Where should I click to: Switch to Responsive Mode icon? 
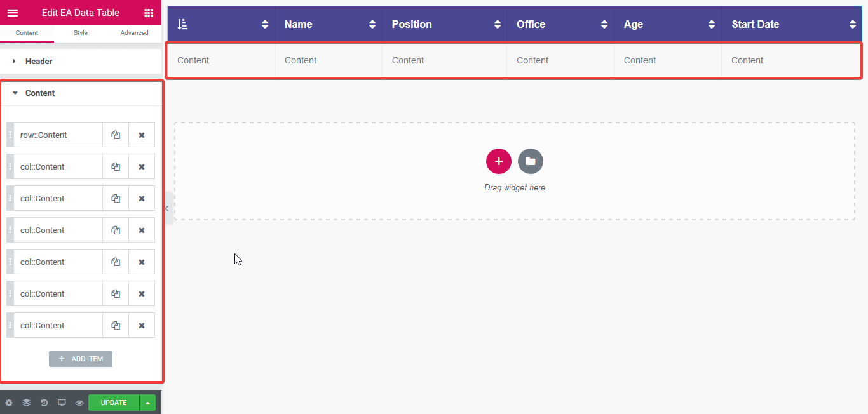point(62,403)
